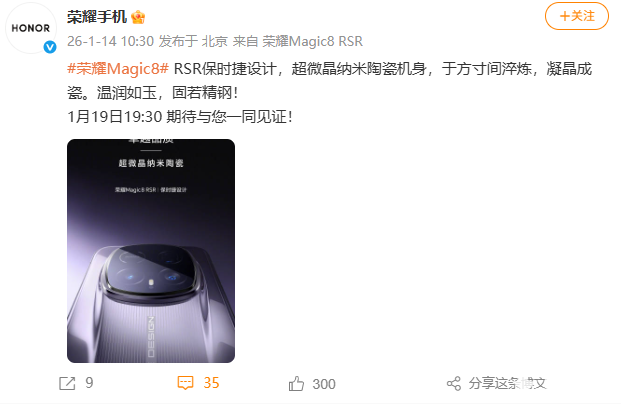Click the blue verified badge on avatar
This screenshot has width=621, height=405.
tap(50, 47)
